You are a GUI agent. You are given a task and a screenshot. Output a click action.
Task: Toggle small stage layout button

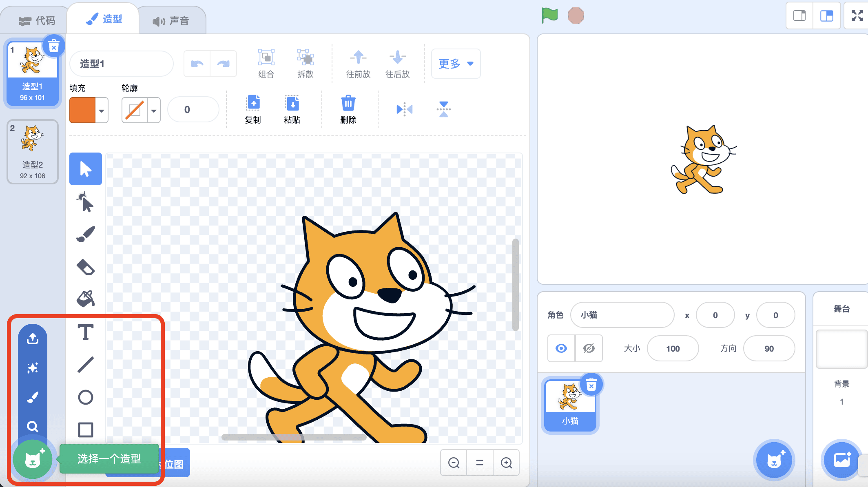[799, 16]
